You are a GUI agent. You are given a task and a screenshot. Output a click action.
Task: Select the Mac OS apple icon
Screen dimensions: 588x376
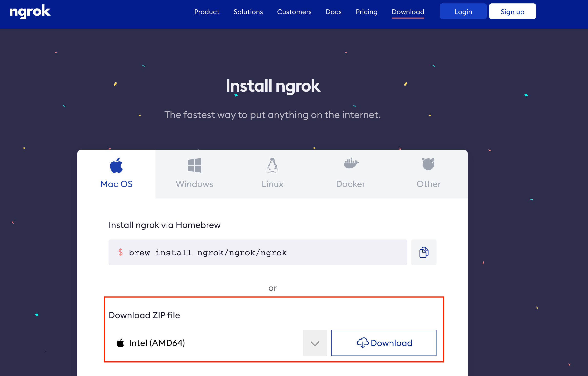[116, 165]
